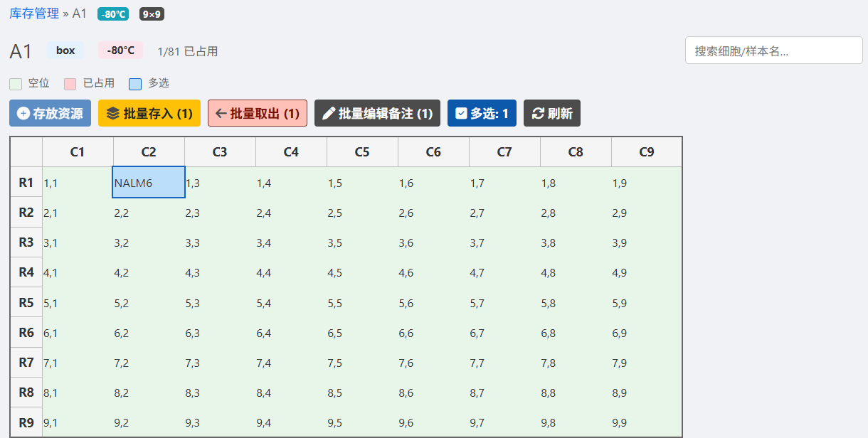This screenshot has width=868, height=438.
Task: Click the box type badge
Action: click(65, 50)
